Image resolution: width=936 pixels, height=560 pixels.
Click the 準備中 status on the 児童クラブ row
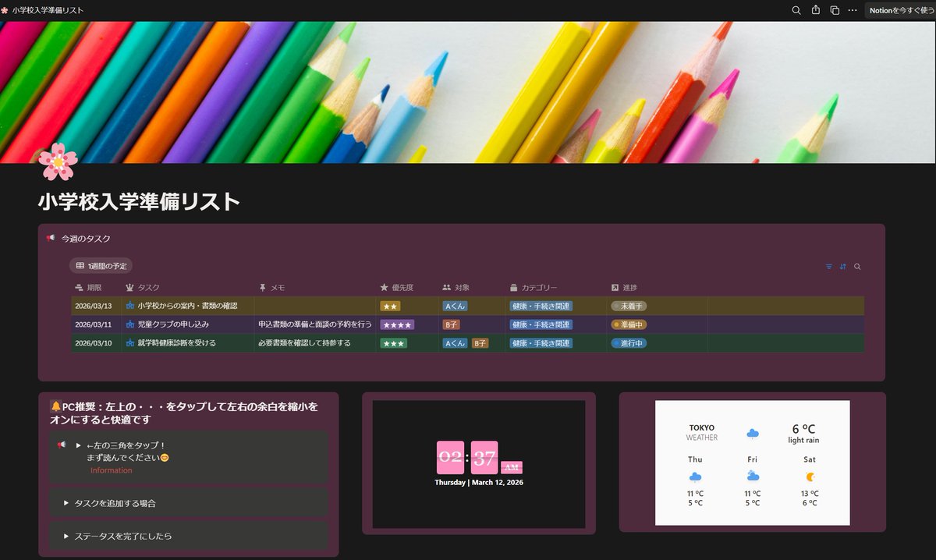[629, 324]
